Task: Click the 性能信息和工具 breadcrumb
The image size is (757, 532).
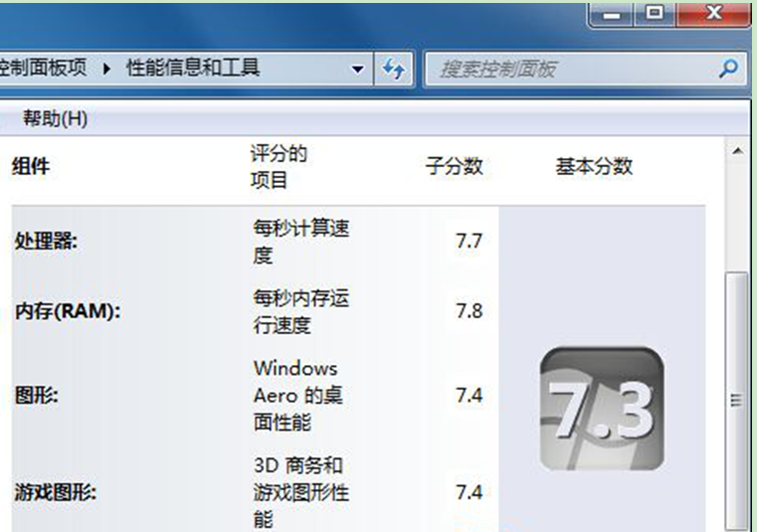Action: pos(193,68)
